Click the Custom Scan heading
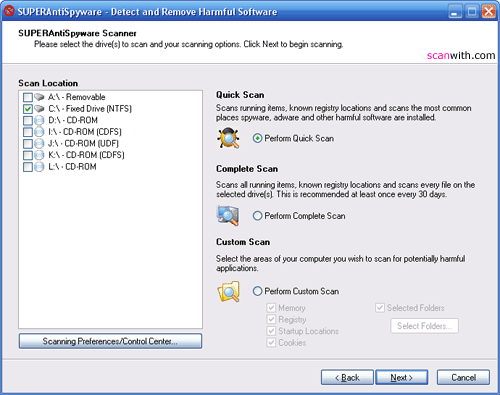This screenshot has height=395, width=500. (243, 242)
